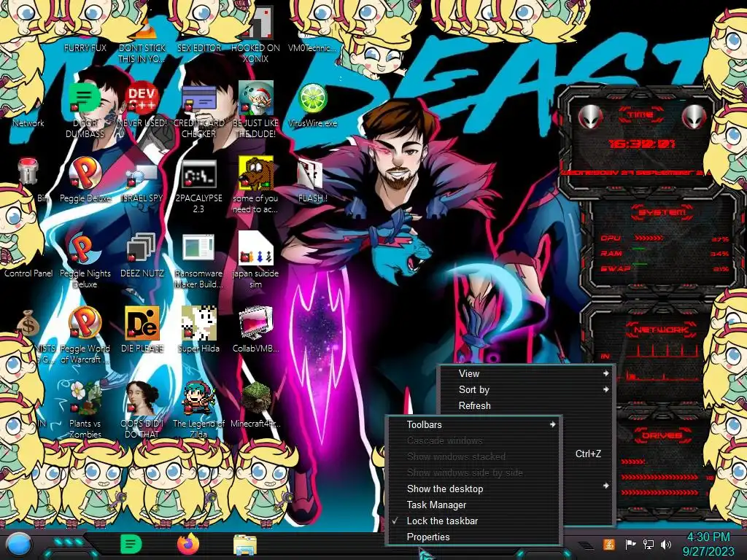Open the taskbar clock showing 4:30 PM
The image size is (747, 560).
click(x=708, y=544)
